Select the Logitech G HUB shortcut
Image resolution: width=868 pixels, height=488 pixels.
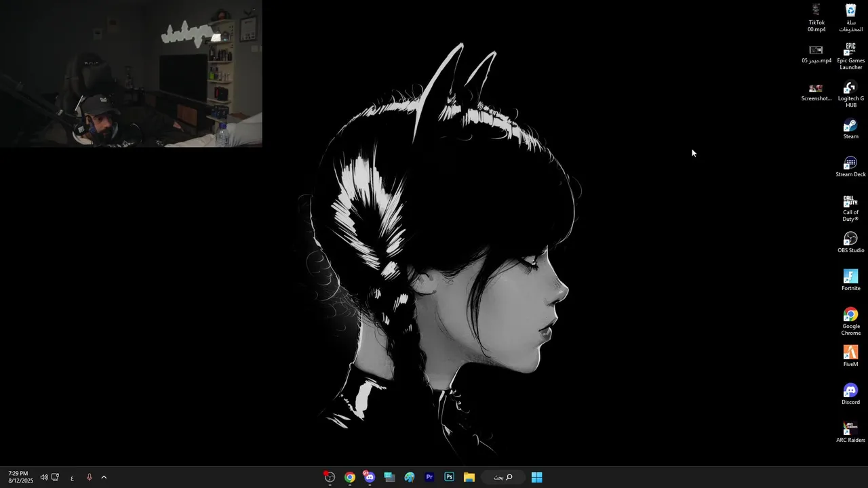click(x=850, y=94)
